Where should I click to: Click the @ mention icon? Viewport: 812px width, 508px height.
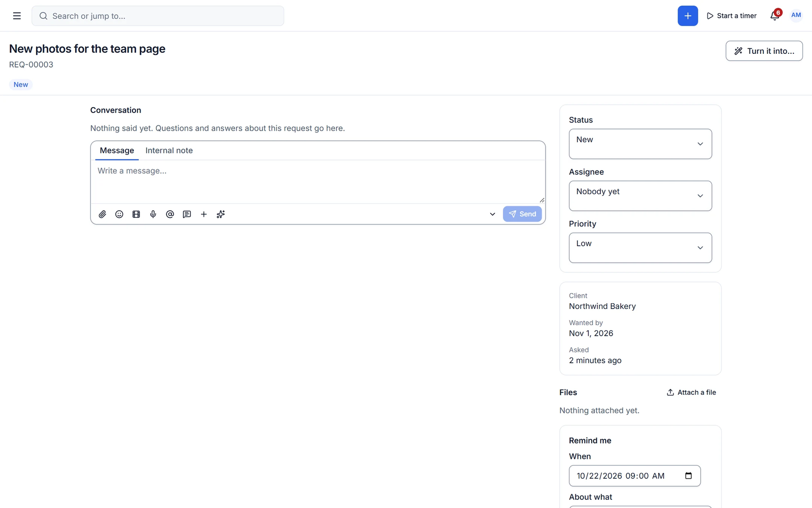coord(170,214)
